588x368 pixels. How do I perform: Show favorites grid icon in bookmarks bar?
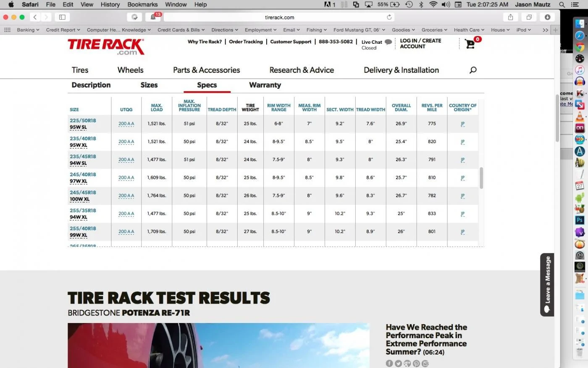7,30
